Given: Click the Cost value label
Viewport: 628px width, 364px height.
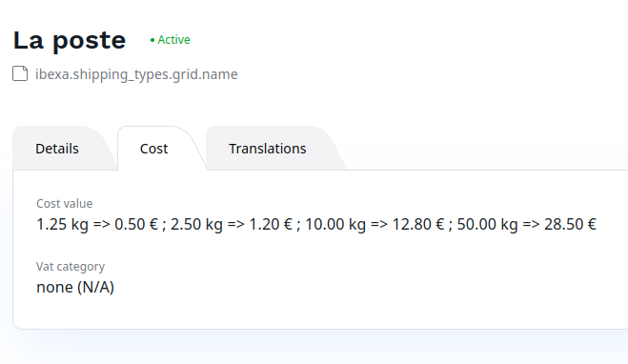Looking at the screenshot, I should (x=65, y=203).
